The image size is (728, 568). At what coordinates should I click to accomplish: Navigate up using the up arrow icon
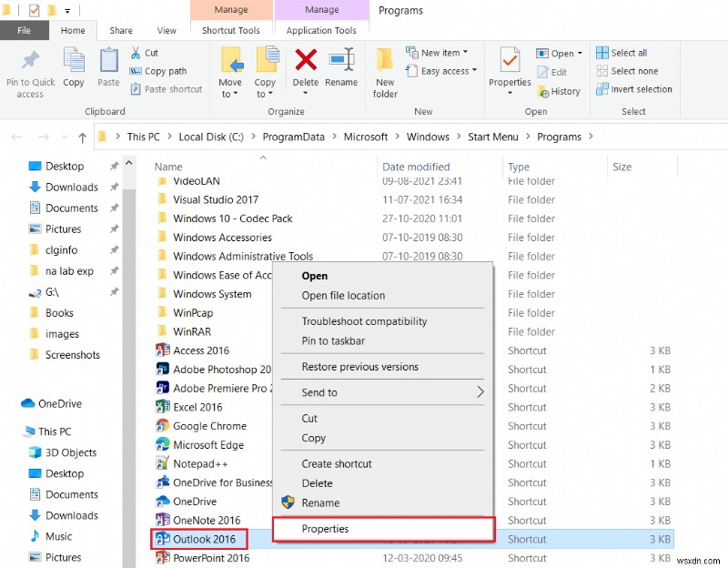pos(83,137)
